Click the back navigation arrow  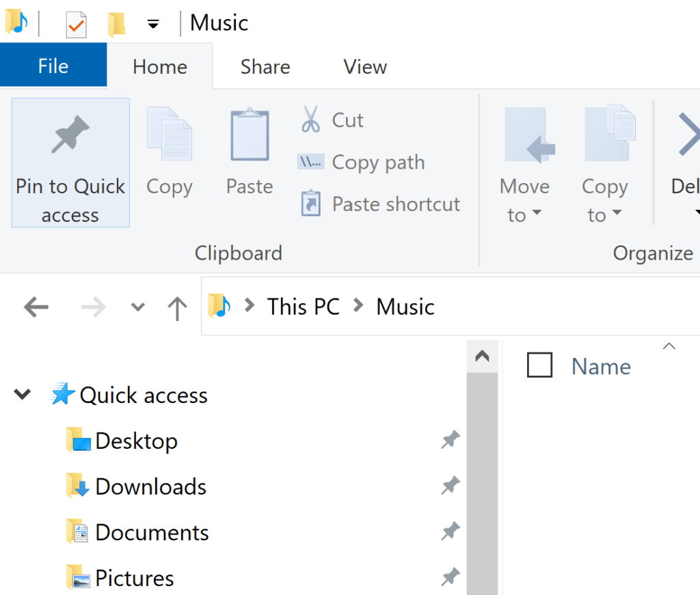point(36,307)
